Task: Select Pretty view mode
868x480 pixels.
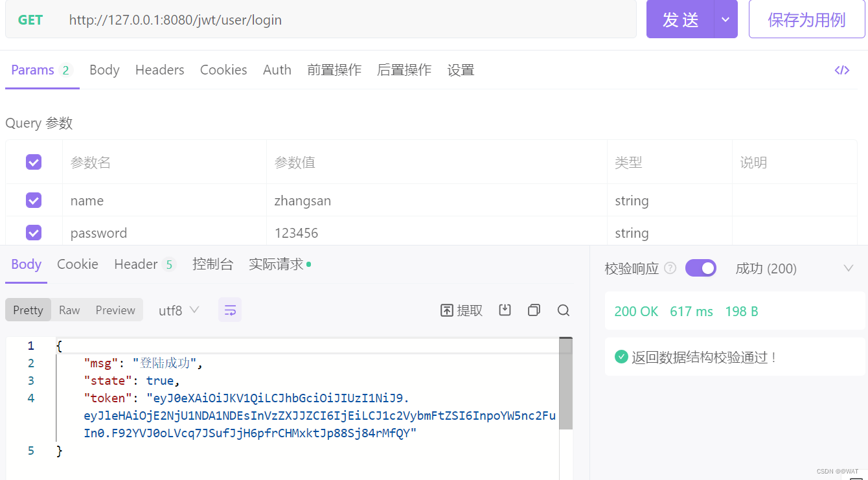Action: tap(28, 310)
